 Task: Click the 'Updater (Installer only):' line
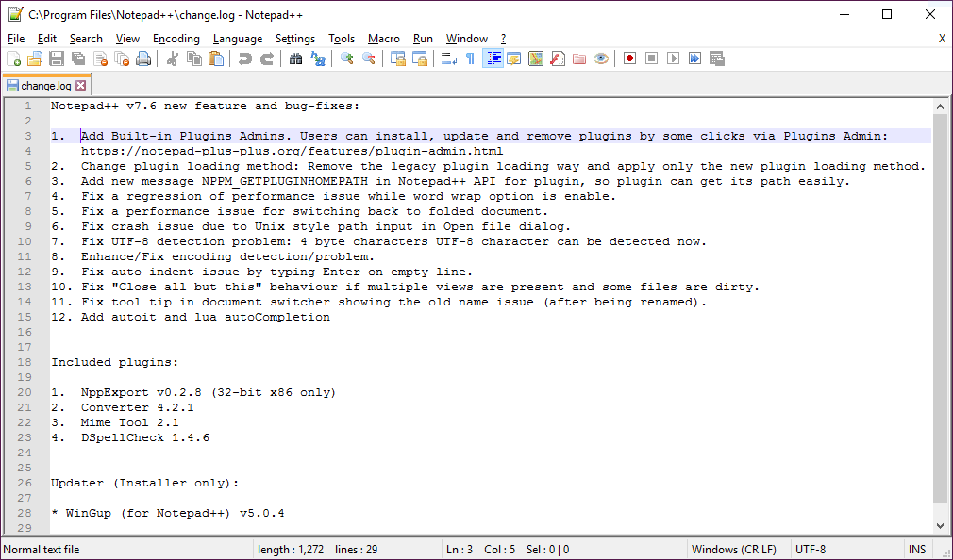[x=145, y=484]
